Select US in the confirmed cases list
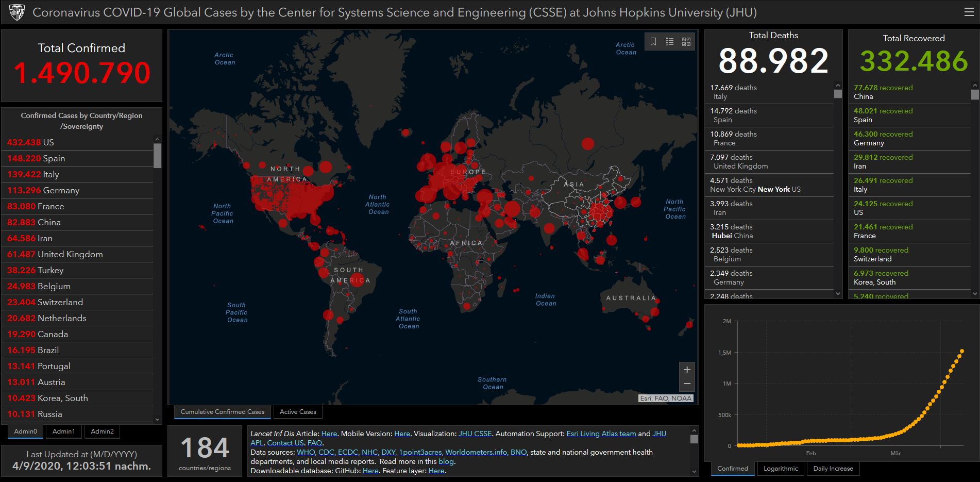The height and width of the screenshot is (482, 980). [x=48, y=142]
